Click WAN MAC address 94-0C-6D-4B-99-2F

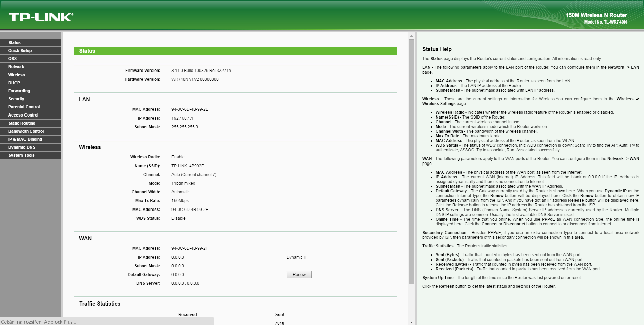click(190, 248)
